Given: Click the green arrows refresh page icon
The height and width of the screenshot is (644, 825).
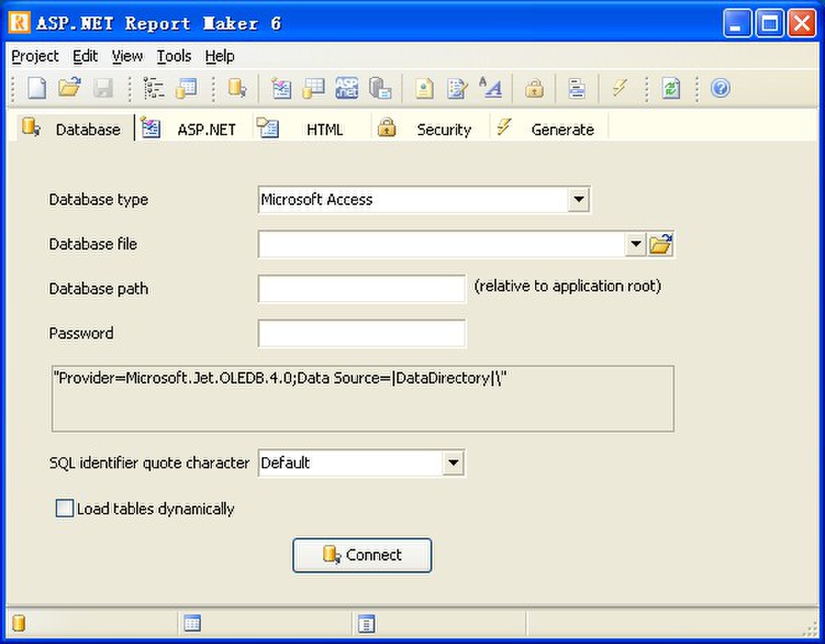Looking at the screenshot, I should [671, 88].
